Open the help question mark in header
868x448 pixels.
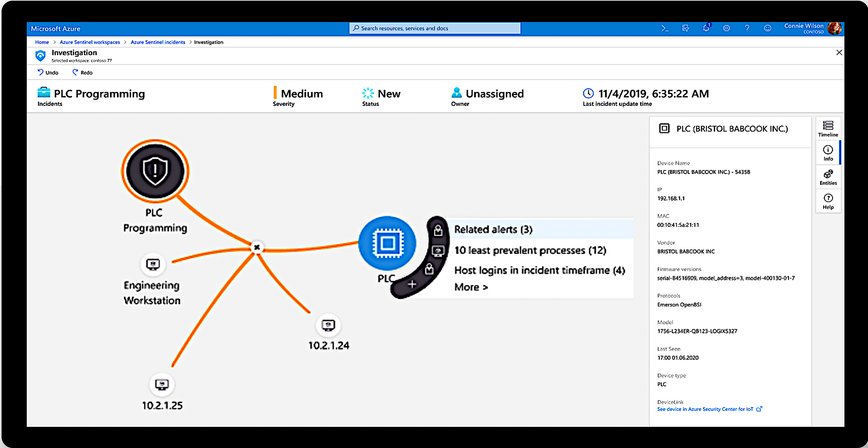point(747,29)
